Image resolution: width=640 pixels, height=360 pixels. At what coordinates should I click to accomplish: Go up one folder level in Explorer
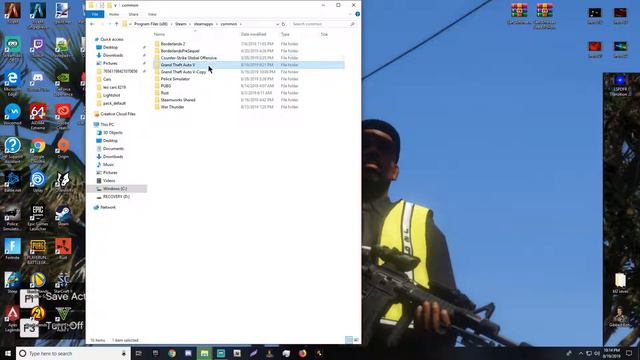(116, 24)
